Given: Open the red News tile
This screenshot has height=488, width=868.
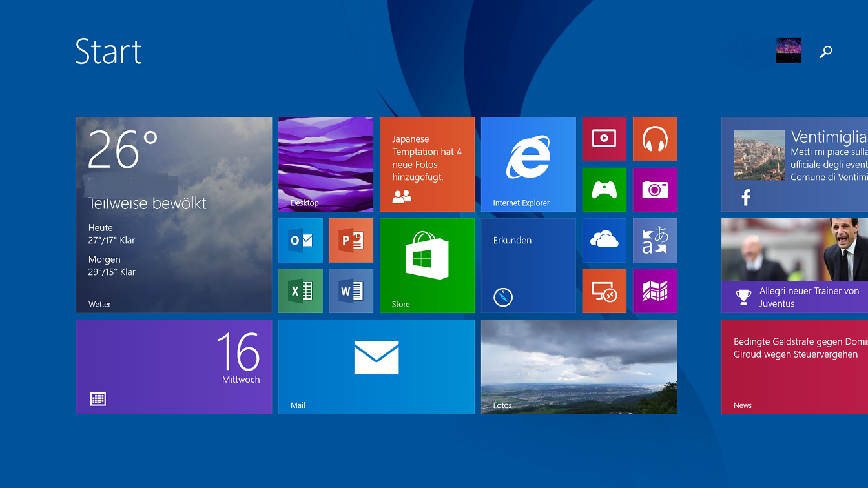Looking at the screenshot, I should 794,367.
